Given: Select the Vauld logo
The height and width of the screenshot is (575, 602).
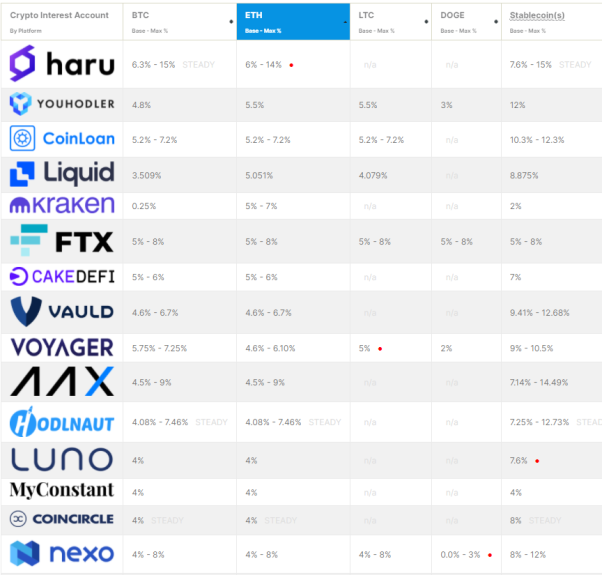Looking at the screenshot, I should click(62, 312).
